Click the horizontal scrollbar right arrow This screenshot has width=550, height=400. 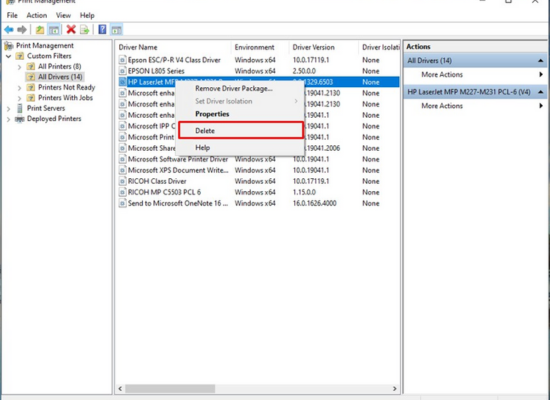[395, 388]
